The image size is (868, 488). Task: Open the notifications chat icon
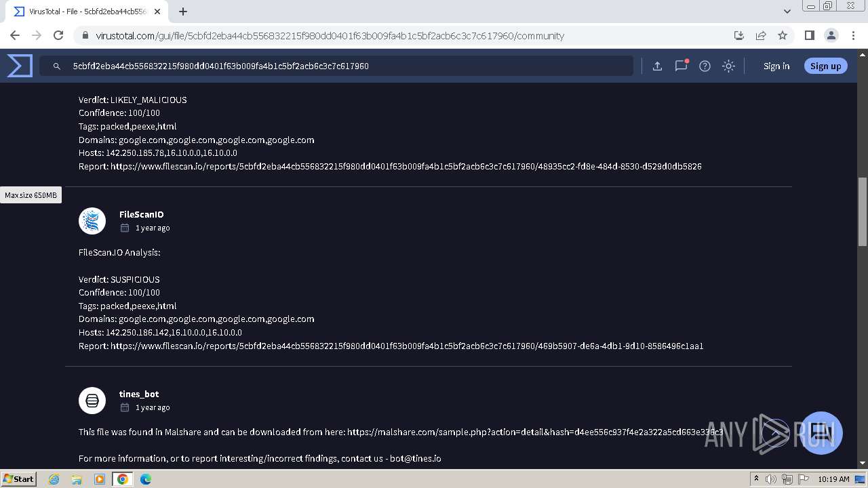click(x=681, y=66)
